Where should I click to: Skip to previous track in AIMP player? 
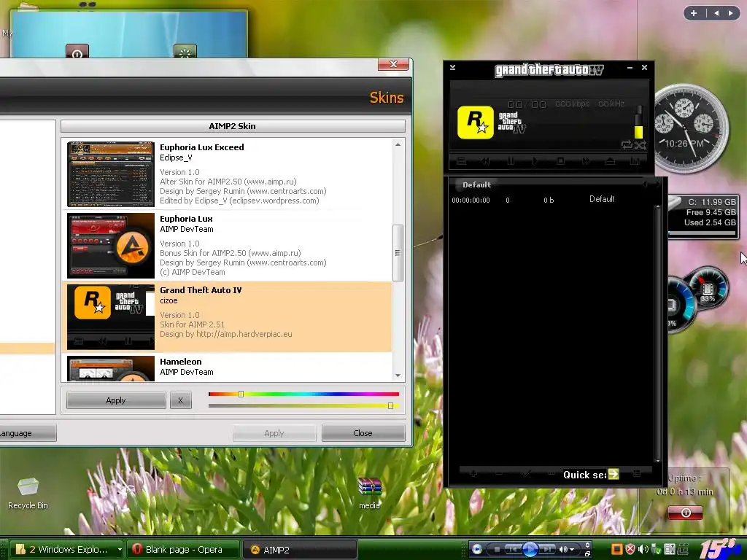point(485,161)
